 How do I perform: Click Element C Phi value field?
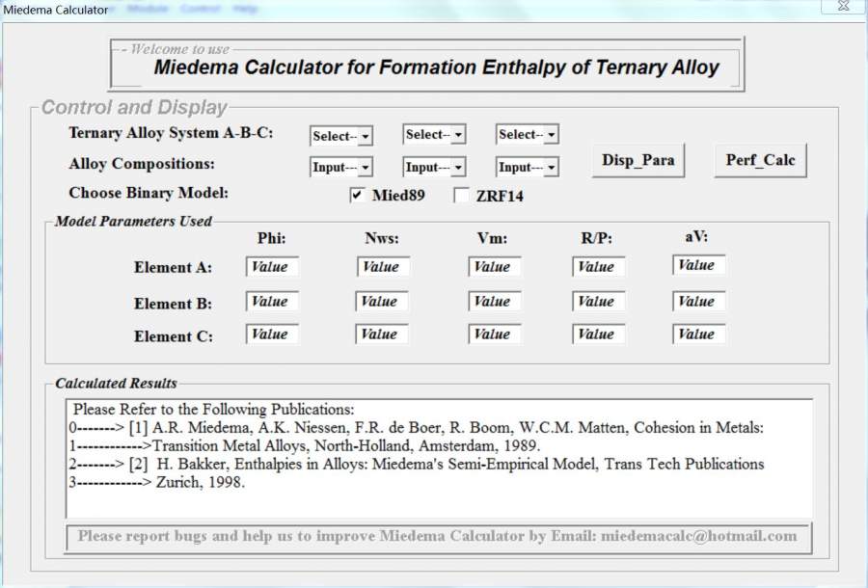click(272, 334)
